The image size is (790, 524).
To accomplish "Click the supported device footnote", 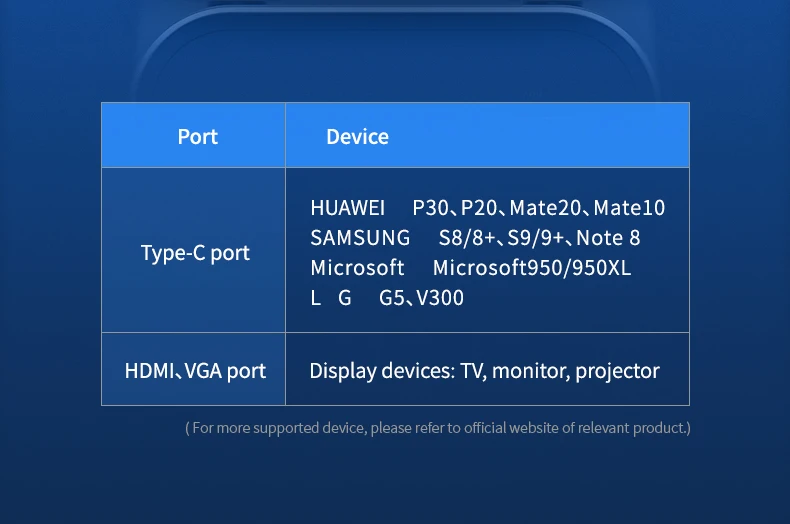I will [x=438, y=428].
